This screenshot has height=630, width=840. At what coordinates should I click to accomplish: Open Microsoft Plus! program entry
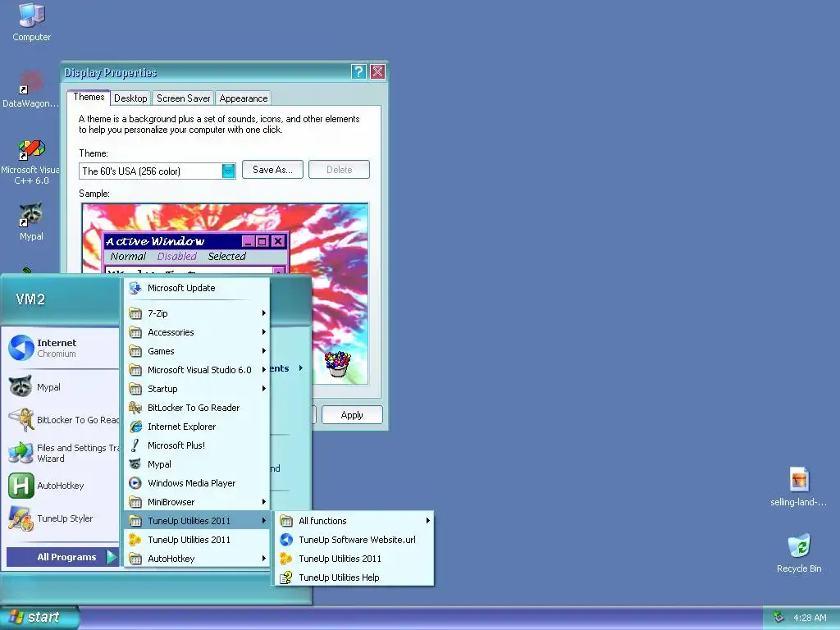pyautogui.click(x=197, y=445)
